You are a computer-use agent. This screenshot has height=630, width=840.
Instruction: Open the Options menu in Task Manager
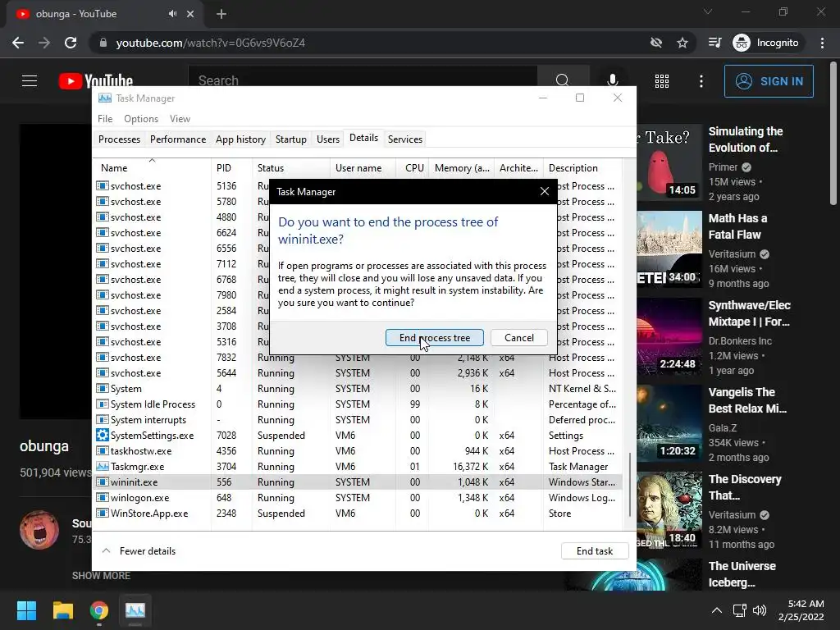(x=141, y=118)
